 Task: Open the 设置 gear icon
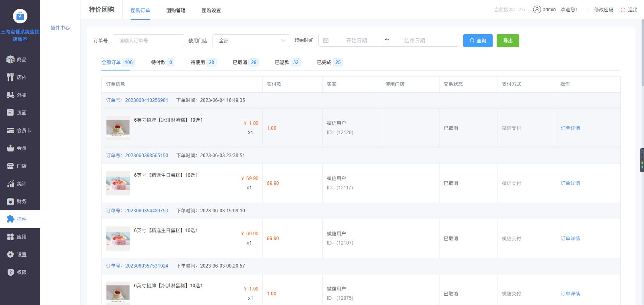pyautogui.click(x=10, y=255)
